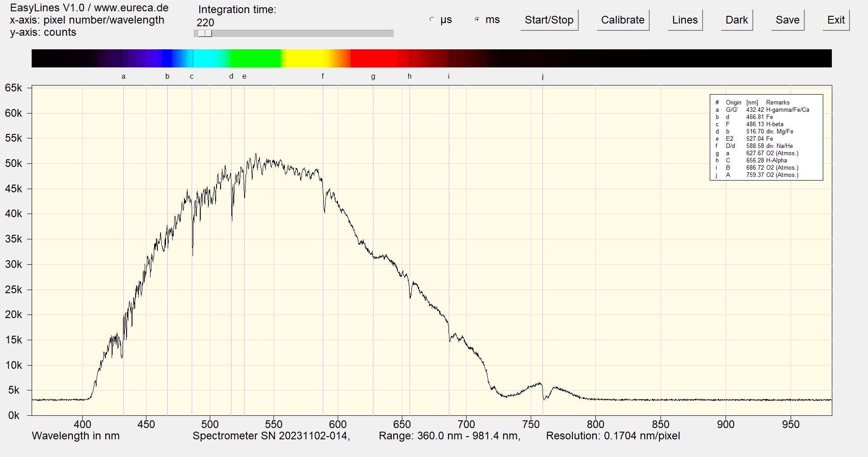Click the 550 x-axis tick label

tap(274, 424)
